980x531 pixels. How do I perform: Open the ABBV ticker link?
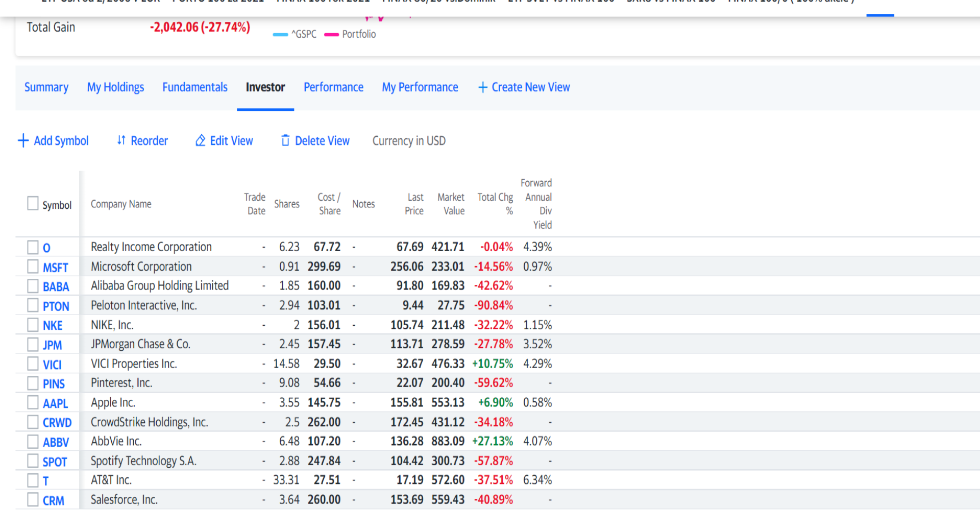coord(56,442)
